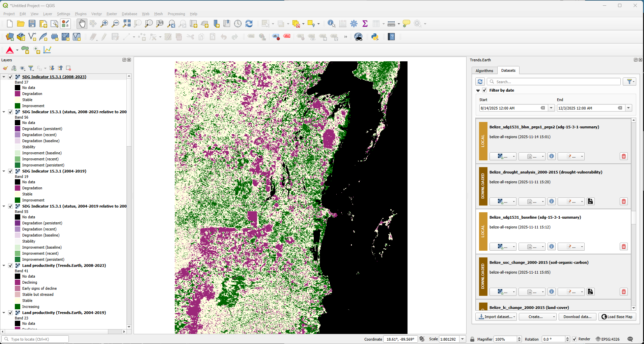
Task: Open the Plugins menu
Action: point(81,14)
